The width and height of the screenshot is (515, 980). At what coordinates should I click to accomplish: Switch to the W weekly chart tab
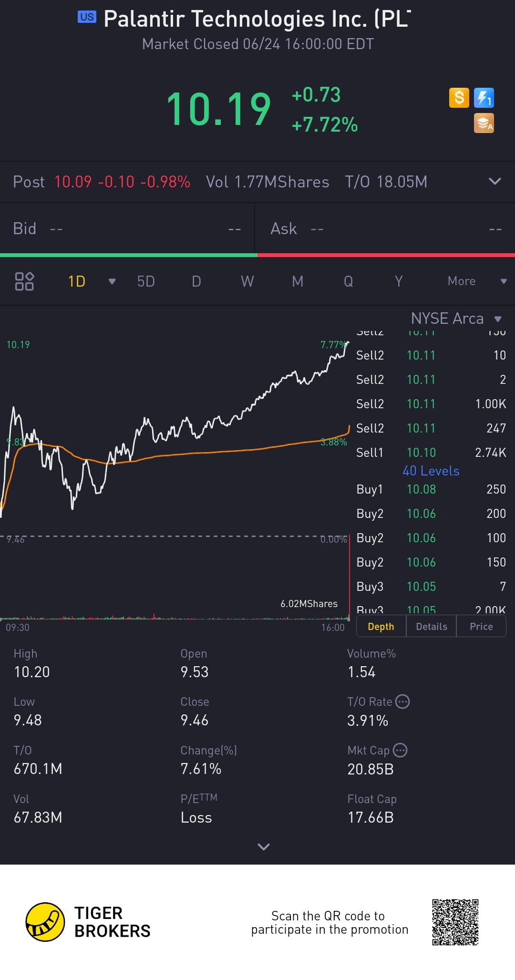247,281
